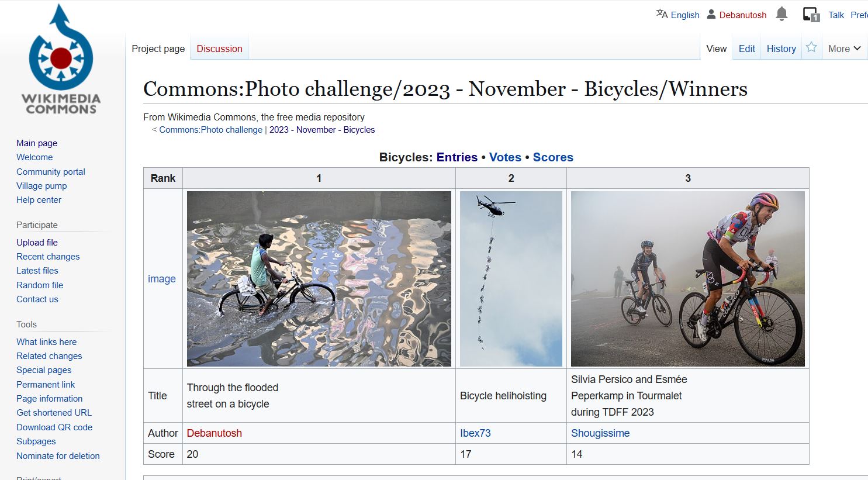The height and width of the screenshot is (480, 868).
Task: Add page to watchlist with star
Action: 811,48
